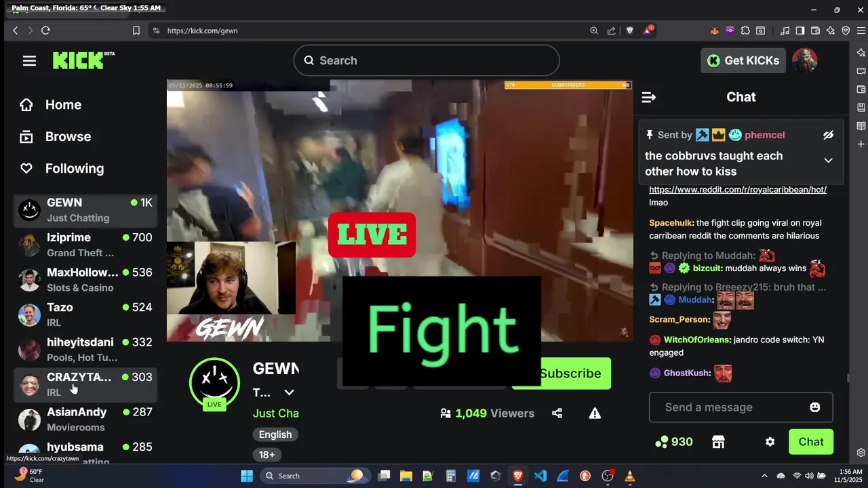Open Visual Studio Code in taskbar
868x488 pixels.
[540, 476]
